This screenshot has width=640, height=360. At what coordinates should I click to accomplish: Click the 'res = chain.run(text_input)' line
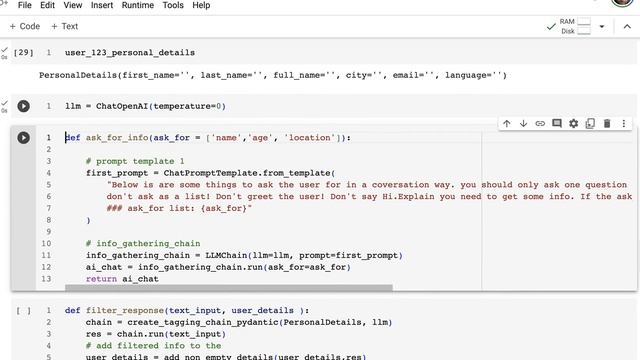156,334
